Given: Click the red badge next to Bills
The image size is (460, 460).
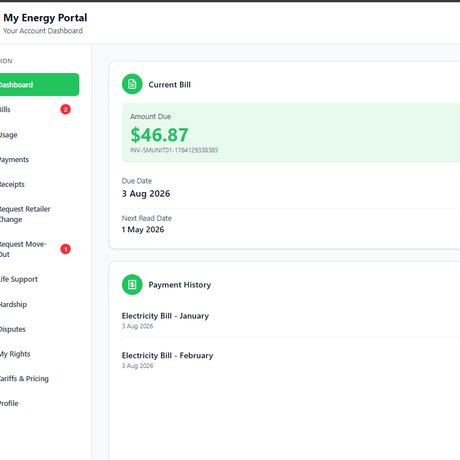Looking at the screenshot, I should tap(65, 109).
